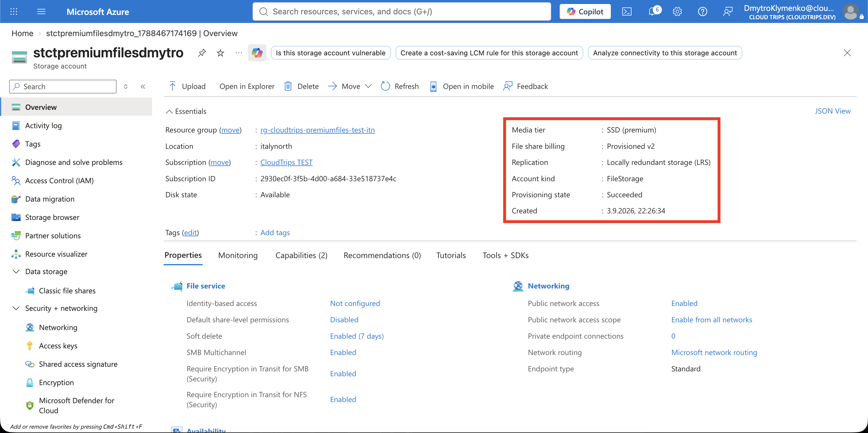Click 'Create a cost-saving LCM rule' suggestion
The height and width of the screenshot is (433, 868).
(x=489, y=53)
